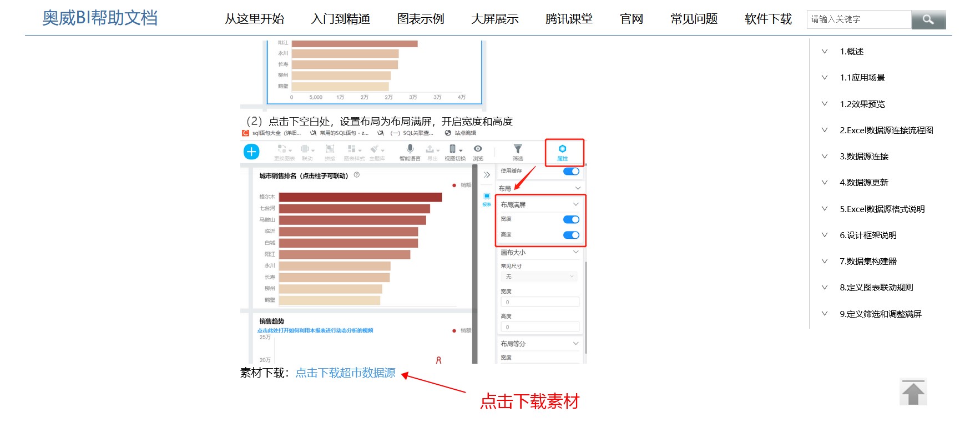Expand the 3.数据源连接 outline chevron
This screenshot has width=980, height=432.
(825, 156)
